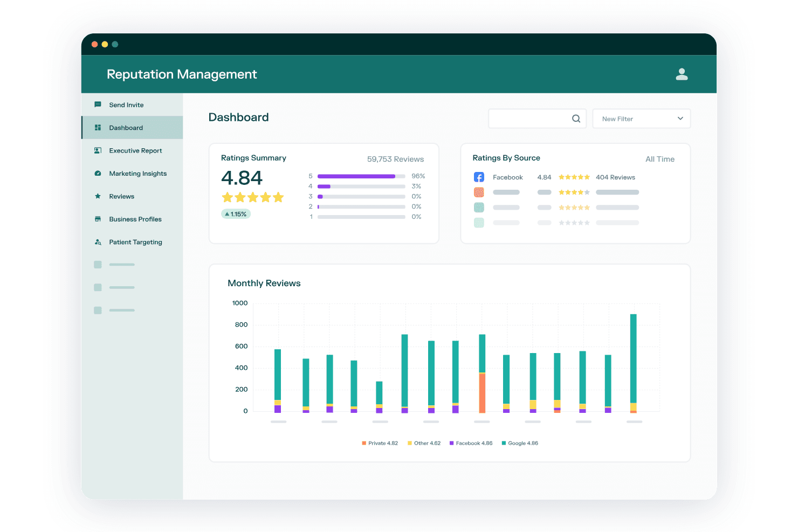Viewport: 798px width, 532px height.
Task: Click the Dashboard grid icon
Action: [98, 128]
